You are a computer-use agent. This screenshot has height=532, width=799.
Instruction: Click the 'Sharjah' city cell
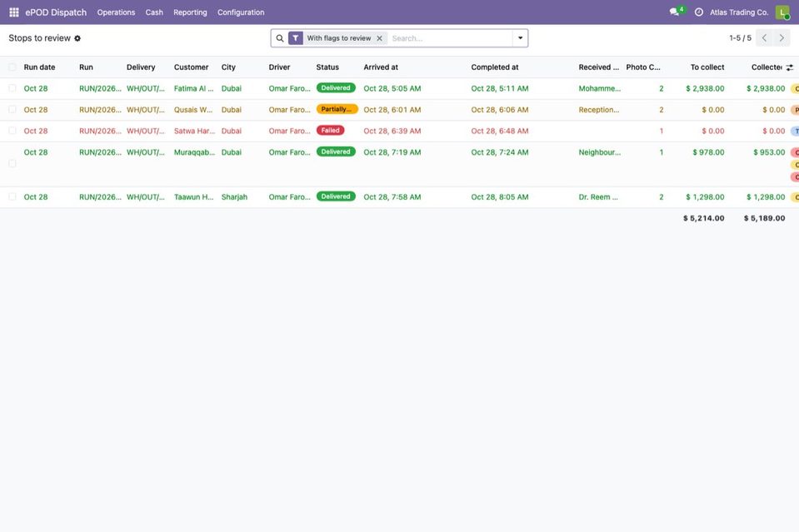point(234,197)
